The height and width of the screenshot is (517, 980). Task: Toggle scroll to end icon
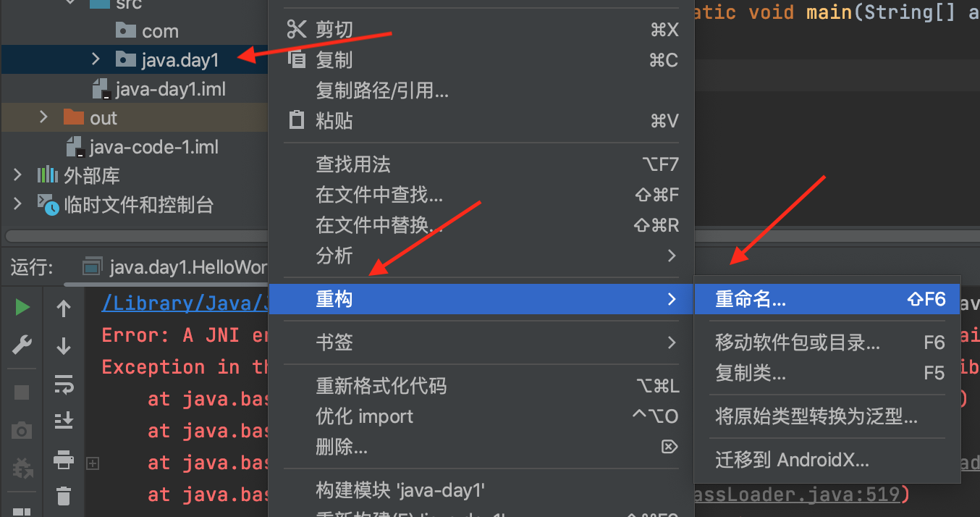[x=64, y=421]
